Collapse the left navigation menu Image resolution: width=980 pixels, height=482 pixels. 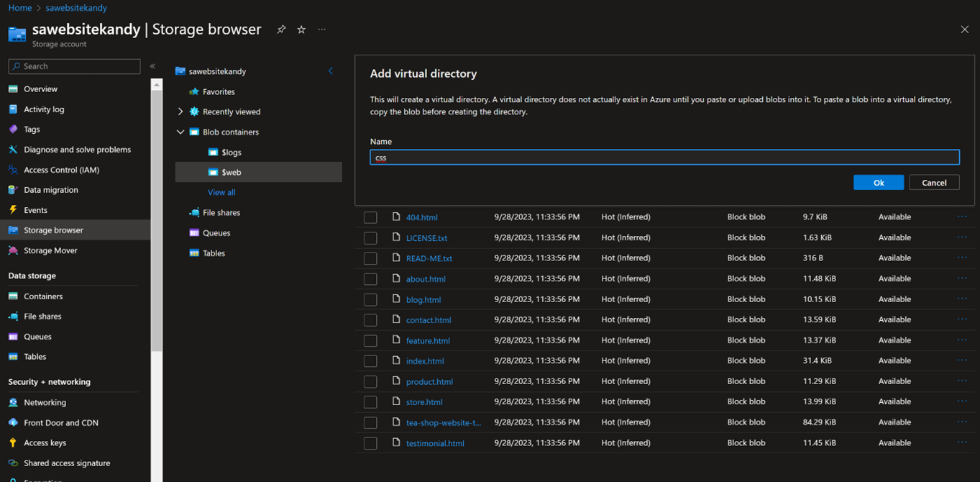[x=152, y=66]
